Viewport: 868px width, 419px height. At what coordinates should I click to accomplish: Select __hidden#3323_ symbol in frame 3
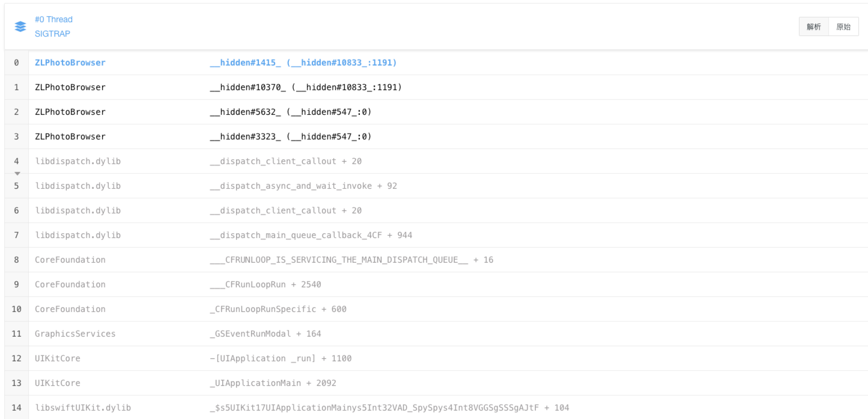(x=245, y=136)
